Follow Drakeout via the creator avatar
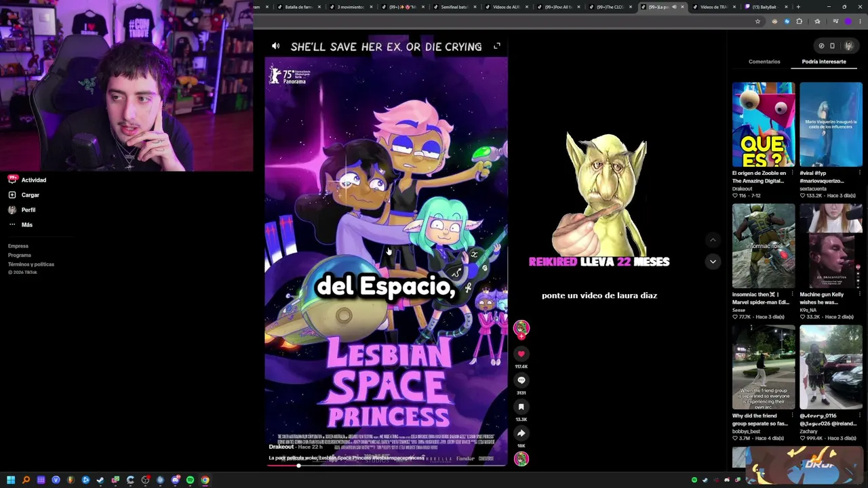This screenshot has width=868, height=488. pos(521,329)
